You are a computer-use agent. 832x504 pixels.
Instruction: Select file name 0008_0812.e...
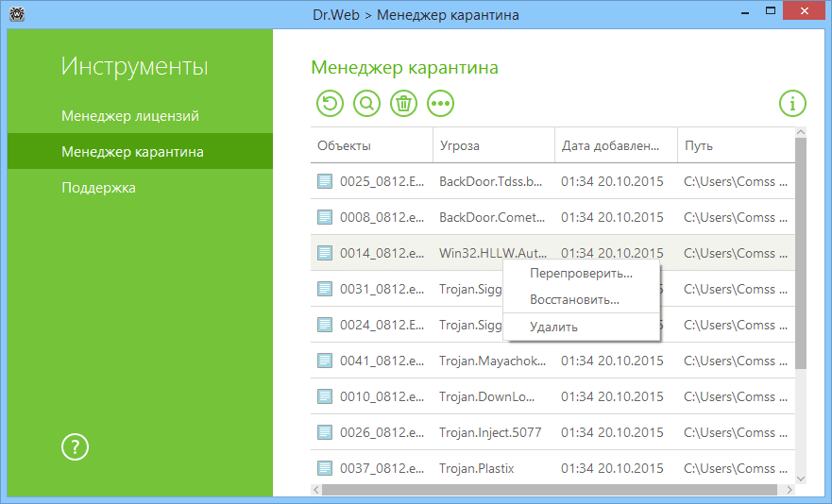tap(382, 217)
